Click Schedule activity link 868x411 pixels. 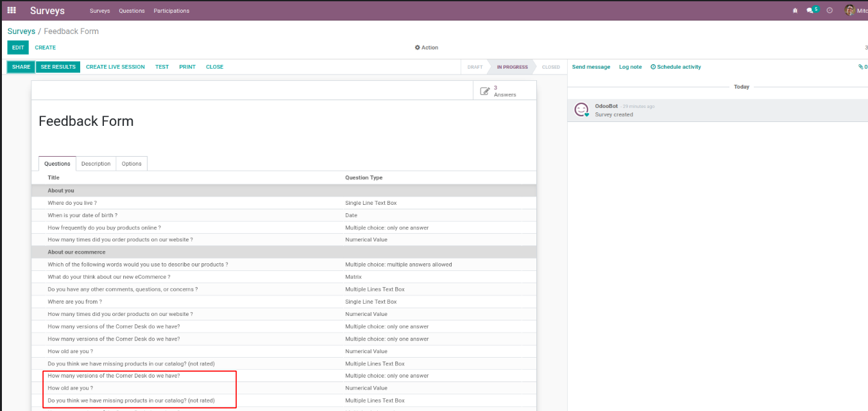click(x=676, y=67)
